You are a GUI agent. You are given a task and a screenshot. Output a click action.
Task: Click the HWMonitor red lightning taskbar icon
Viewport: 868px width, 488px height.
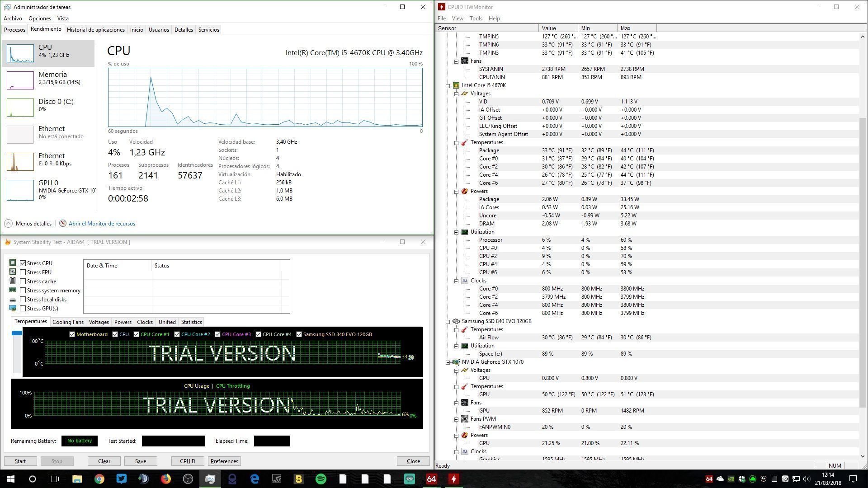[x=453, y=479]
